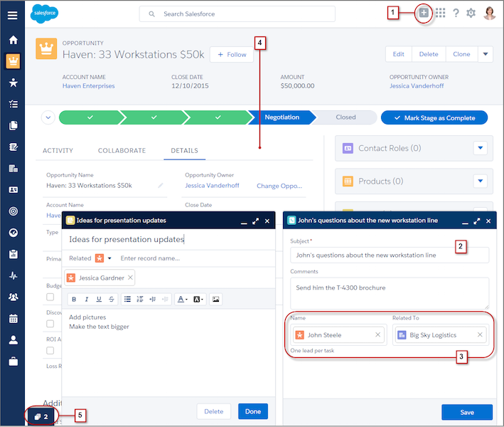This screenshot has width=504, height=427.
Task: Open Contact Roles card dropdown
Action: point(481,148)
